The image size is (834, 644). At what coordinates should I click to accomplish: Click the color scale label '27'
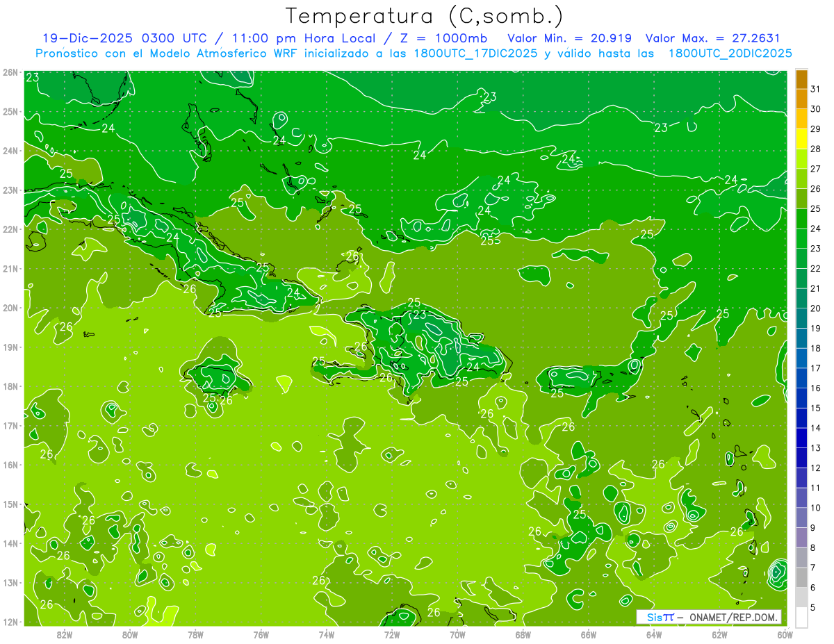(815, 168)
